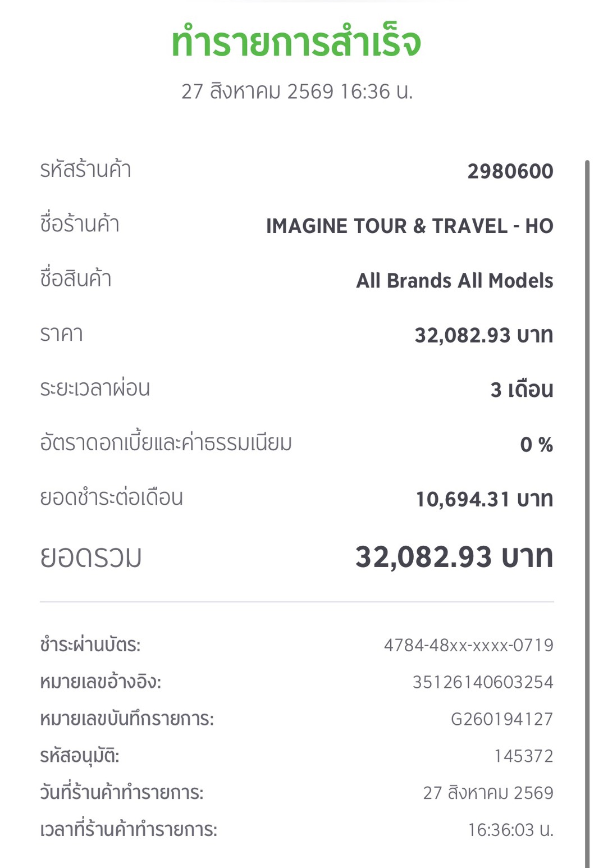594x868 pixels.
Task: Click the ชำระผ่านบัตร label
Action: [x=90, y=645]
